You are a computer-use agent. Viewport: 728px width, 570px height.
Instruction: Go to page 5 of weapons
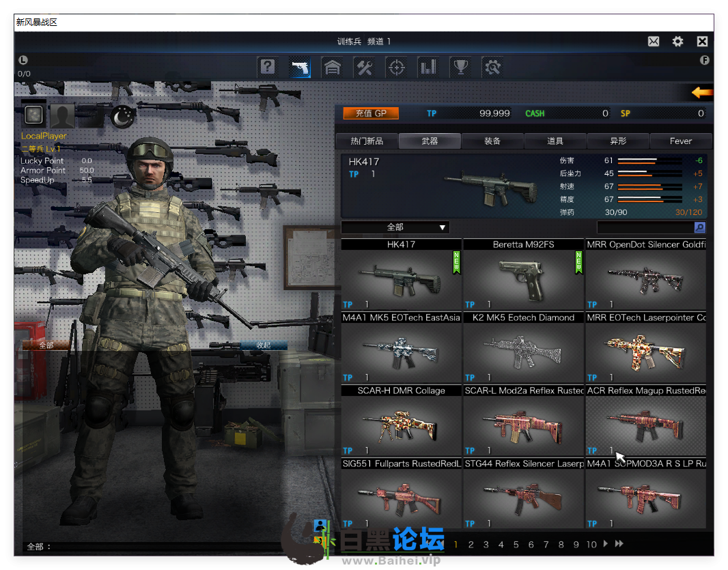click(x=516, y=545)
